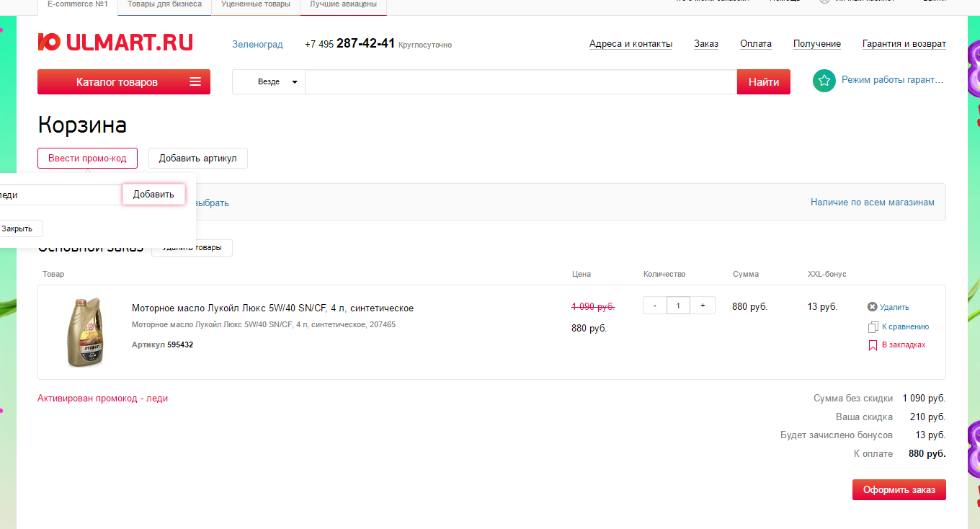Click the XXL-бонус column header

click(827, 275)
